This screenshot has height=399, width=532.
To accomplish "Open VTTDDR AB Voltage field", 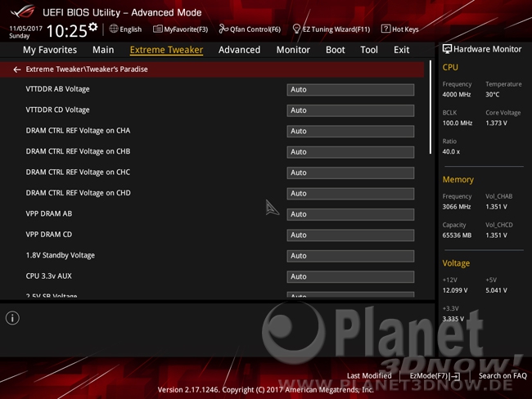I will [x=350, y=89].
